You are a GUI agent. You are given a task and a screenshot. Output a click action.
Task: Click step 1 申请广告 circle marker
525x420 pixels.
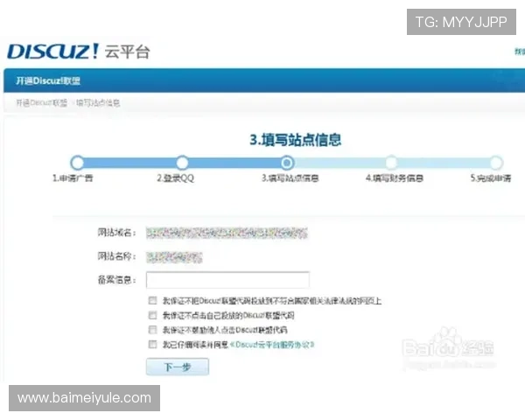(77, 163)
